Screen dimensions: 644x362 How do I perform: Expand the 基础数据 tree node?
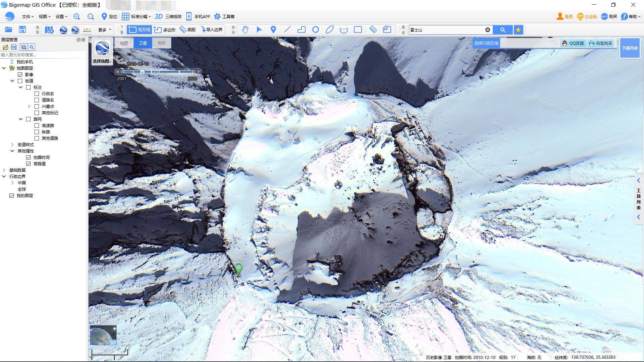(4, 170)
